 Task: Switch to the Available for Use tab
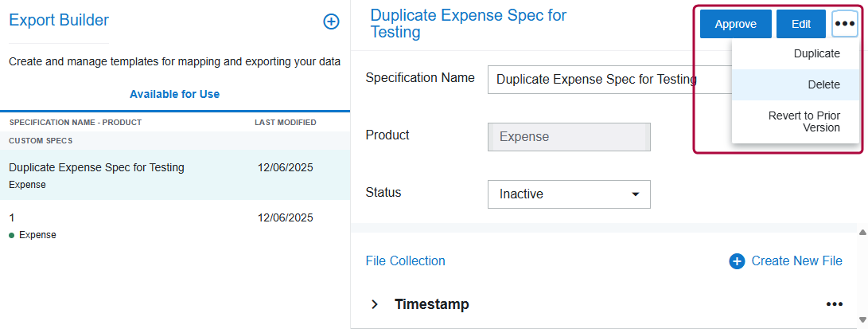[x=174, y=94]
